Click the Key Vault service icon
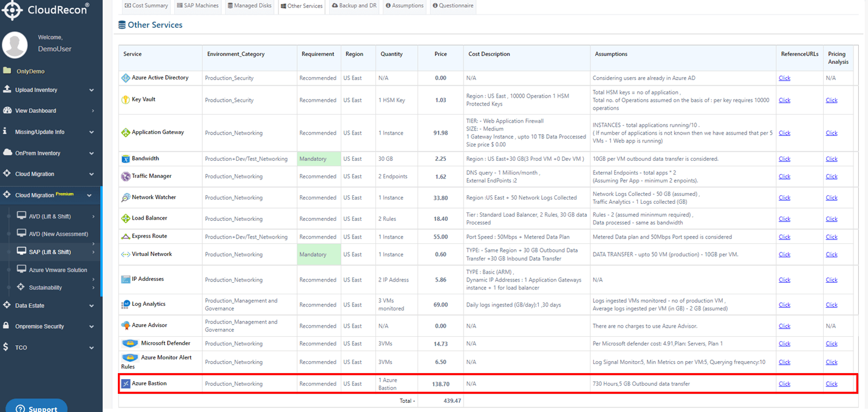The image size is (868, 412). 126,100
